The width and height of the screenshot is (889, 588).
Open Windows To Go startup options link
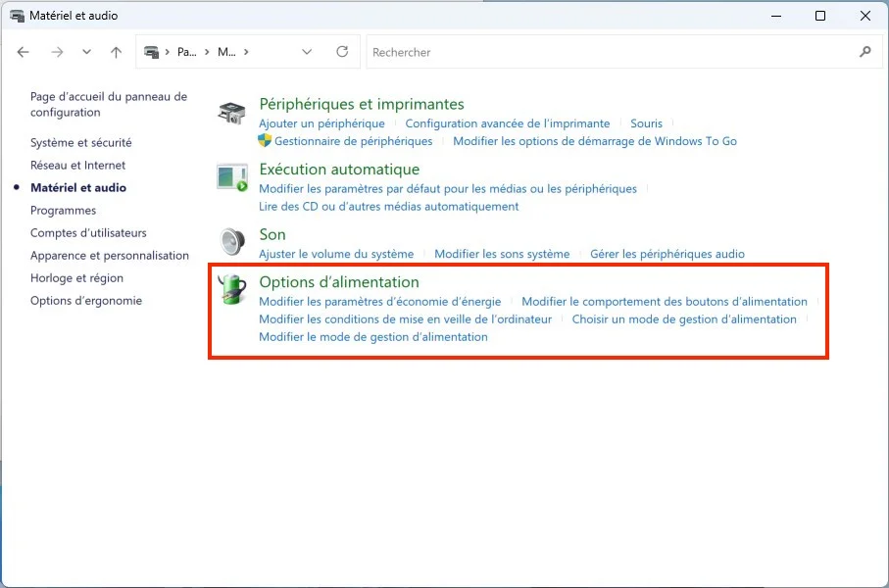595,141
